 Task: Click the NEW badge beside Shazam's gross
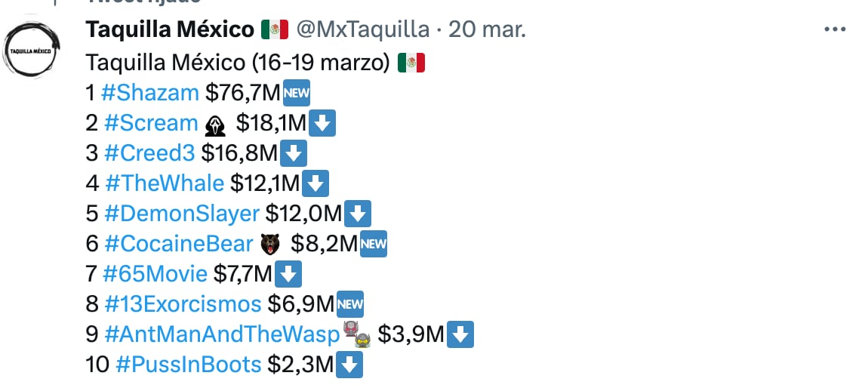(x=297, y=93)
